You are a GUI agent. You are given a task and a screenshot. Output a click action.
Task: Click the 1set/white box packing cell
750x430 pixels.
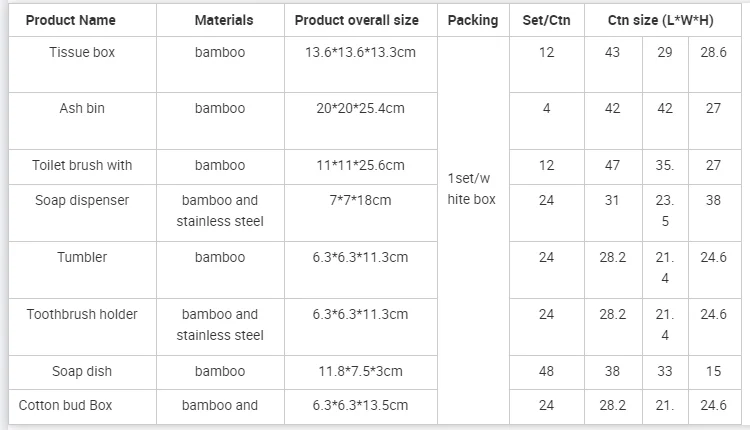click(x=471, y=188)
